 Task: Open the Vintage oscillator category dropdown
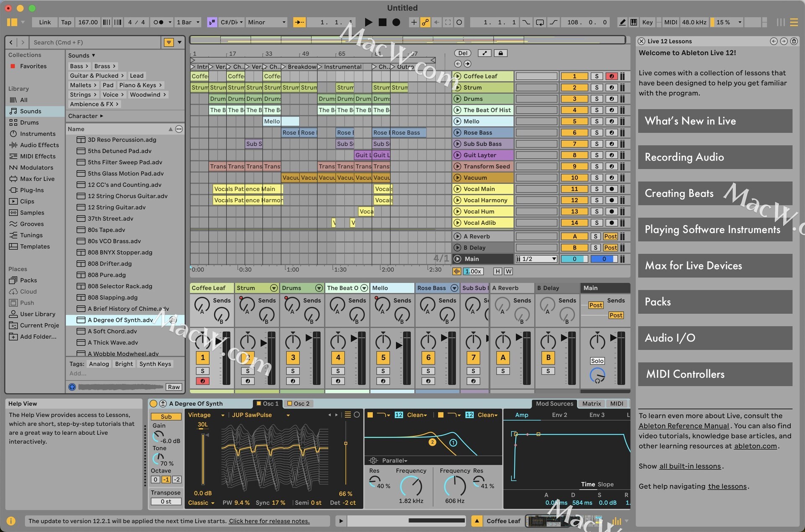tap(206, 415)
